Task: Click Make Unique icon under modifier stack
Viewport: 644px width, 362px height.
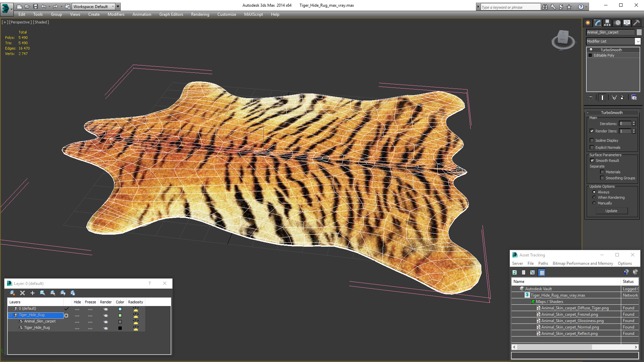Action: [614, 98]
